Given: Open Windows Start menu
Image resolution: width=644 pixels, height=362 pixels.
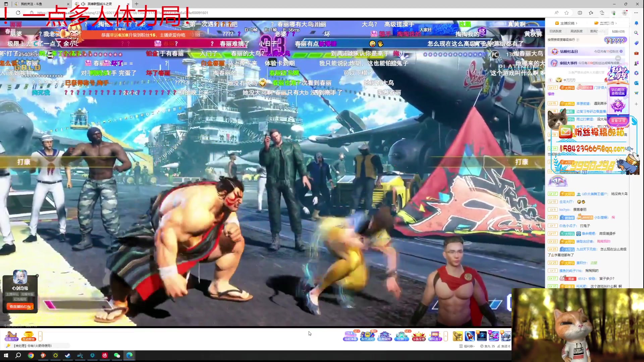Looking at the screenshot, I should pos(6,355).
